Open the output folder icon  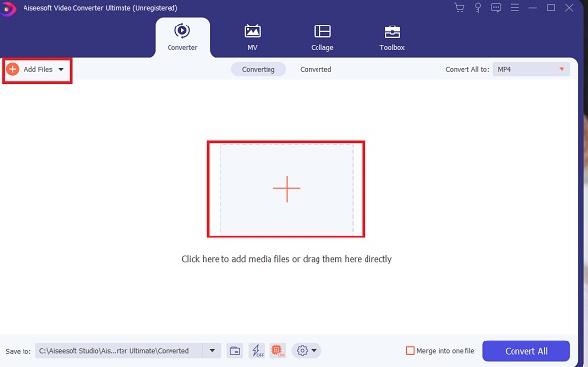click(235, 351)
